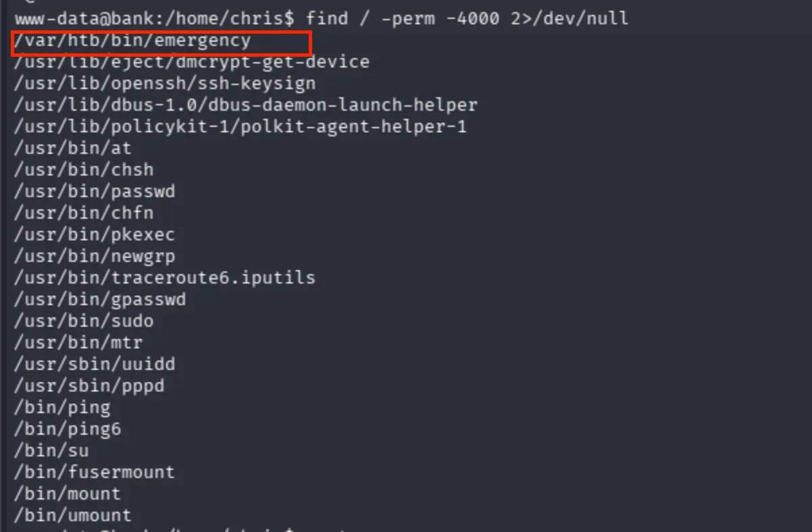Click the /usr/bin/chfn entry

[x=84, y=213]
